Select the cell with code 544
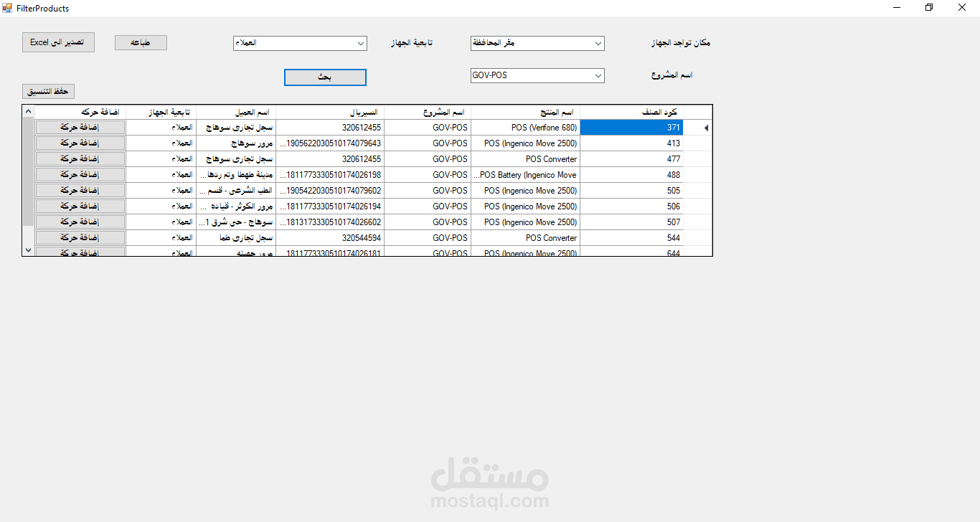 coord(631,238)
